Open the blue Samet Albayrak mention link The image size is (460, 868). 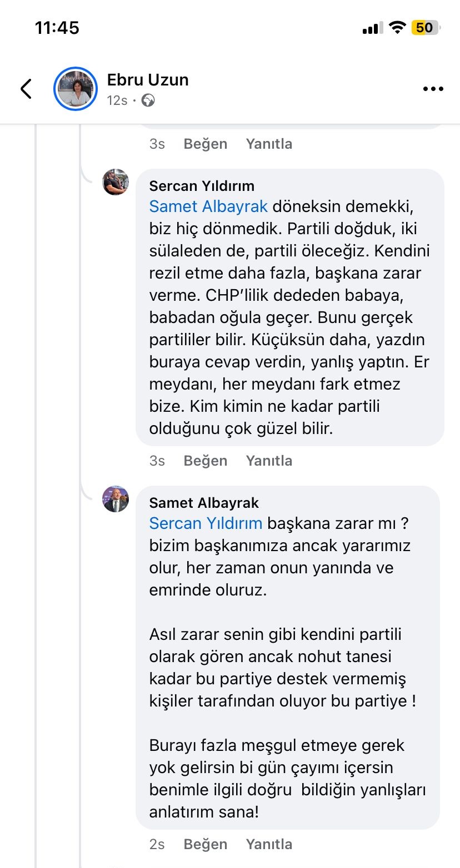point(208,206)
